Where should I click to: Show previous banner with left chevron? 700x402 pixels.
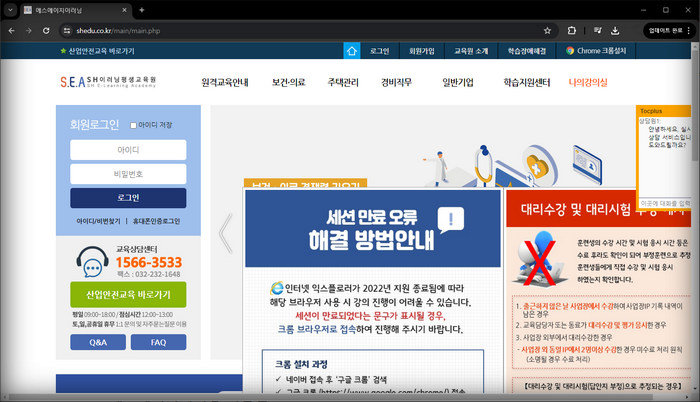click(226, 234)
